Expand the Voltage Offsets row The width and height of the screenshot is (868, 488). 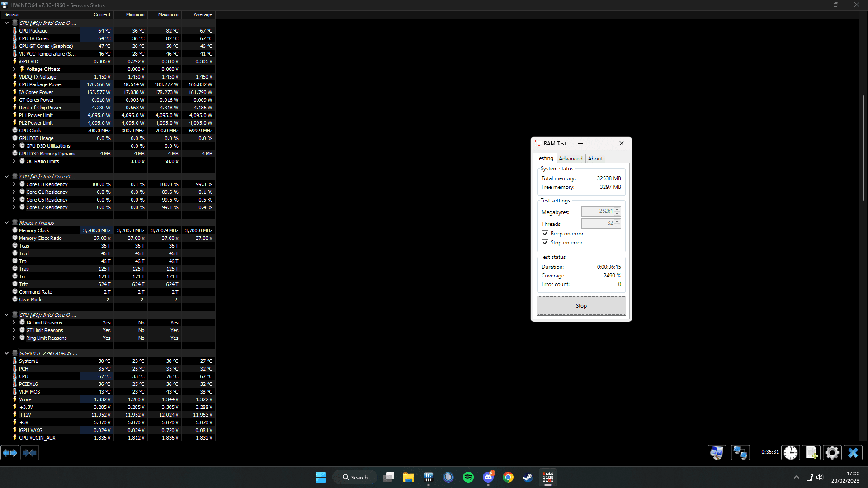click(14, 69)
